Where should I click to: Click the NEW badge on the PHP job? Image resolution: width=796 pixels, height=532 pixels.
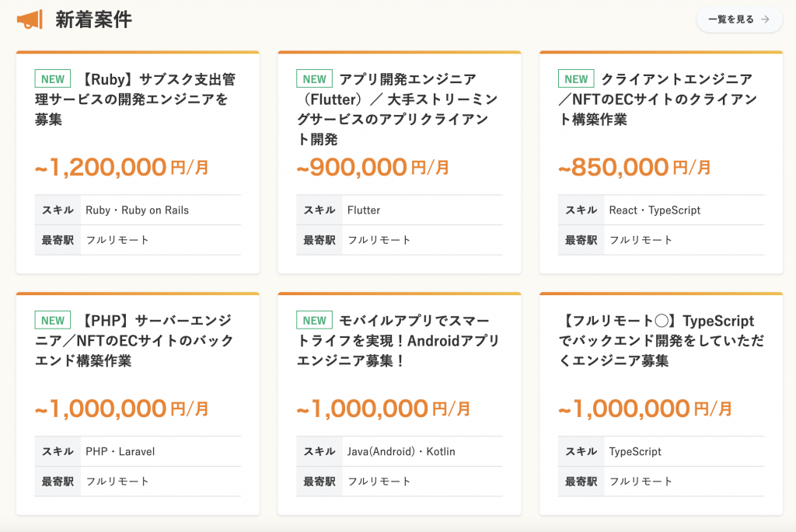53,321
